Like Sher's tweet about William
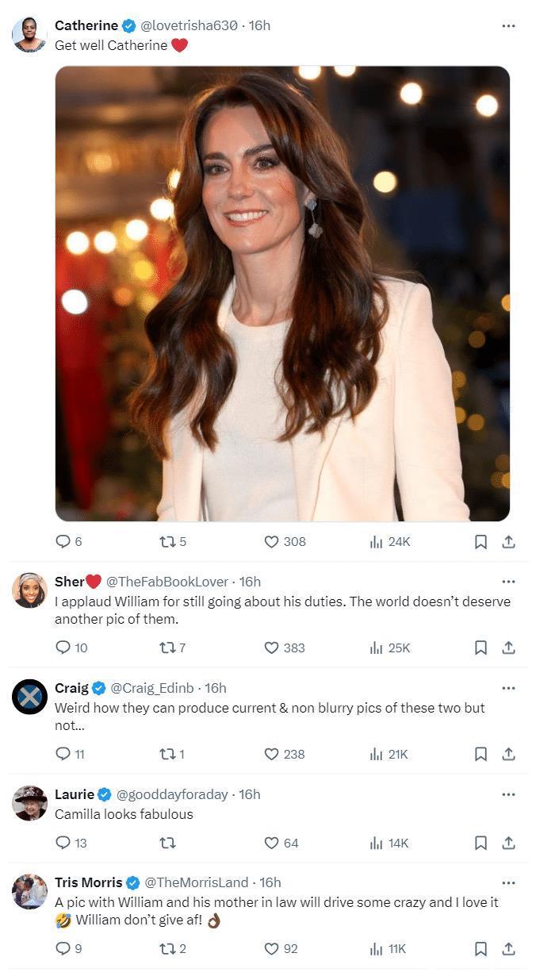This screenshot has width=536, height=980. pyautogui.click(x=272, y=648)
